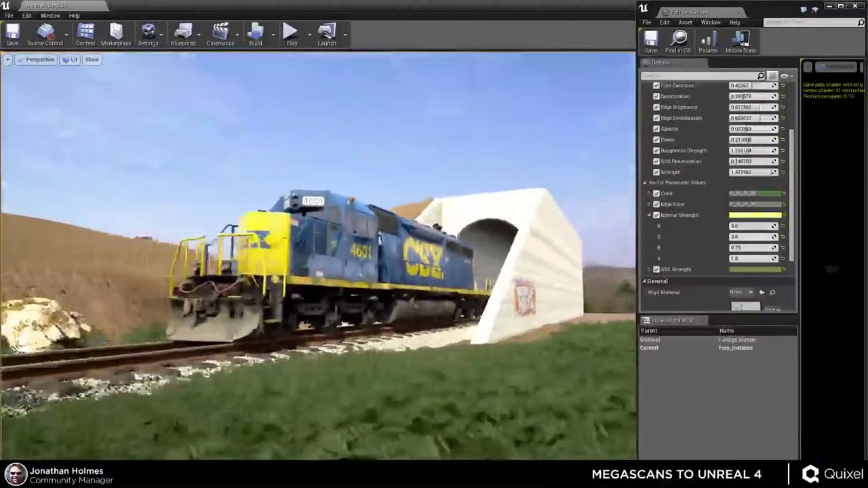Image resolution: width=868 pixels, height=488 pixels.
Task: Open the Cinematics toolbar icon
Action: coord(220,35)
